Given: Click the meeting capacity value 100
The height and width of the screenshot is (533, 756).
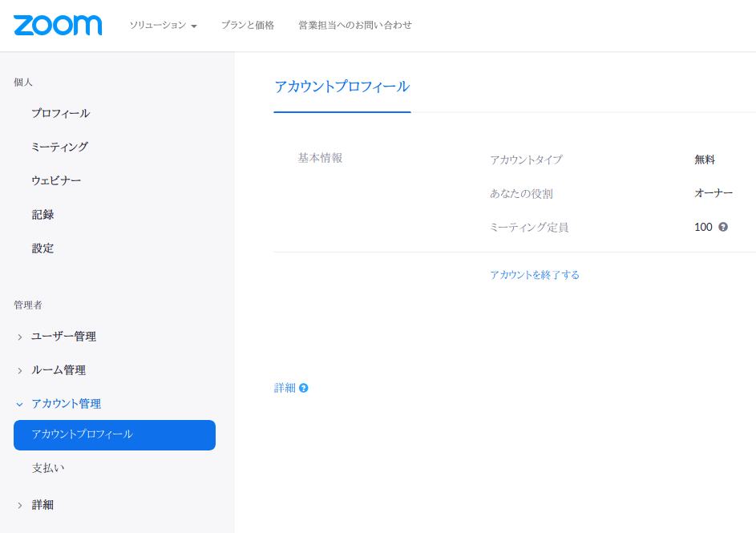Looking at the screenshot, I should point(703,227).
